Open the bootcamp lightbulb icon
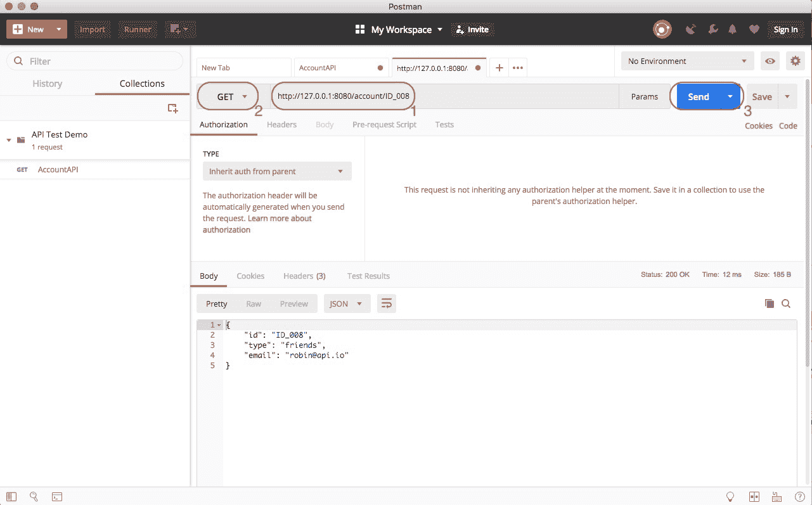 (730, 497)
